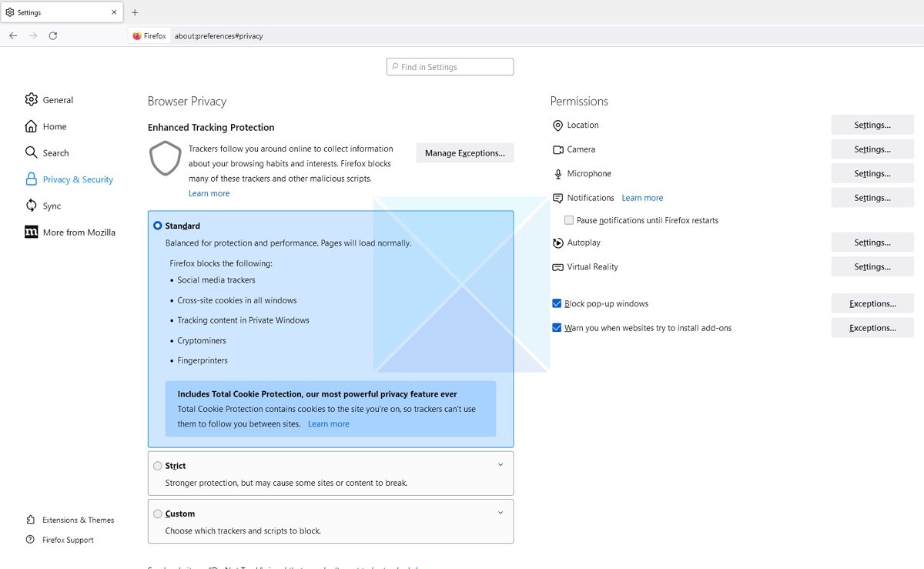Open Learn more under tracking protection description
Screen dimensions: 924x569
pyautogui.click(x=209, y=193)
